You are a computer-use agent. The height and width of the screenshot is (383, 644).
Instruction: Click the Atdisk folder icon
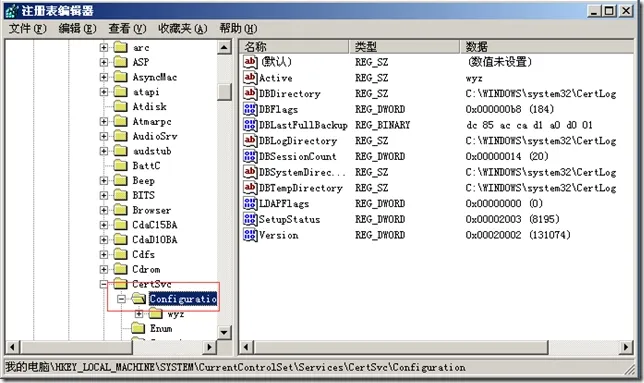tap(120, 106)
